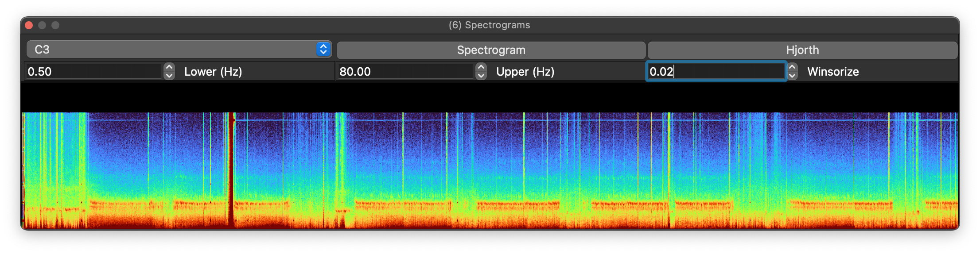Close the Spectrograms window
Screen dimensions: 980x254
point(29,25)
